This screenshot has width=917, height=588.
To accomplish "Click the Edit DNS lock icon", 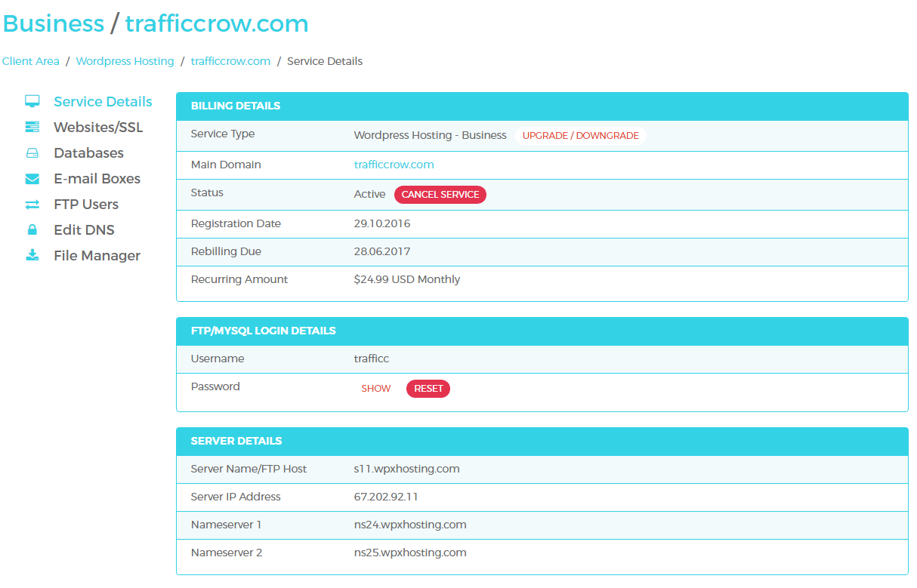I will tap(32, 229).
